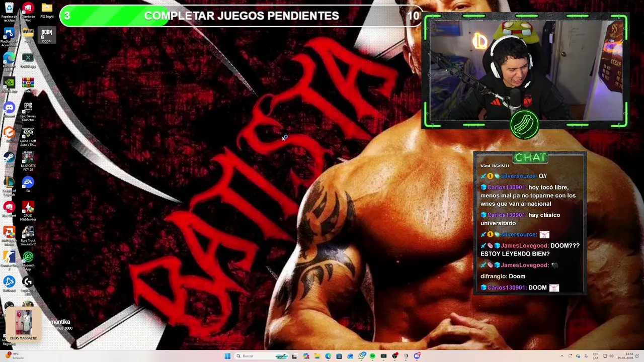This screenshot has width=644, height=362.
Task: Open Microsoft Edge desktop shortcut
Action: pos(9,60)
